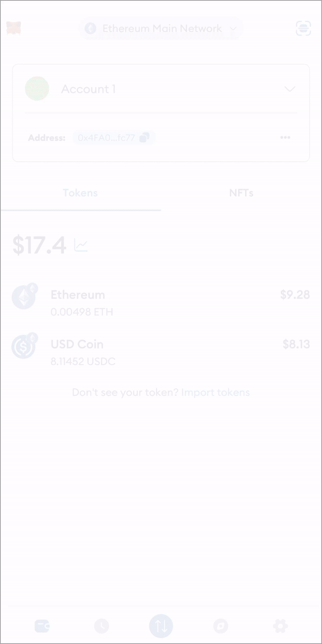
Task: Open the activity clock icon
Action: pos(101,626)
